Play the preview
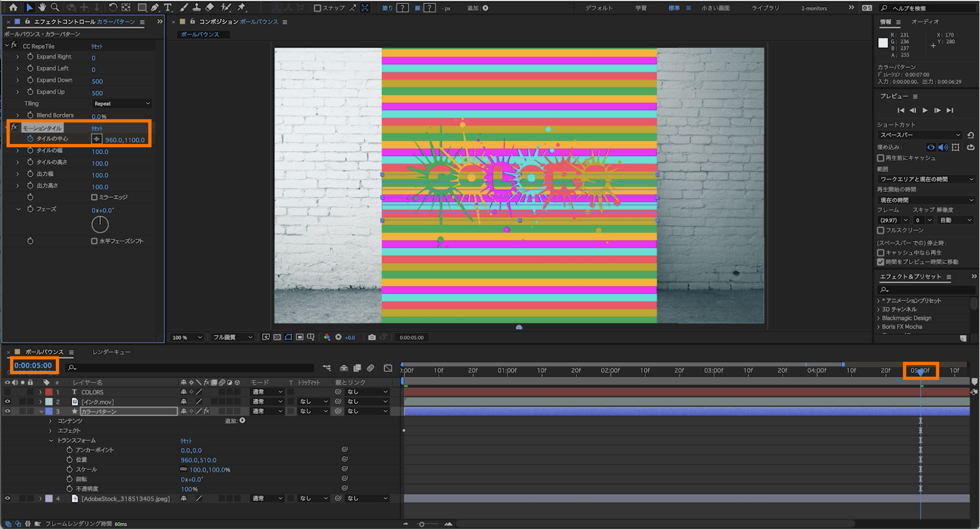Viewport: 980px width, 529px height. (925, 111)
